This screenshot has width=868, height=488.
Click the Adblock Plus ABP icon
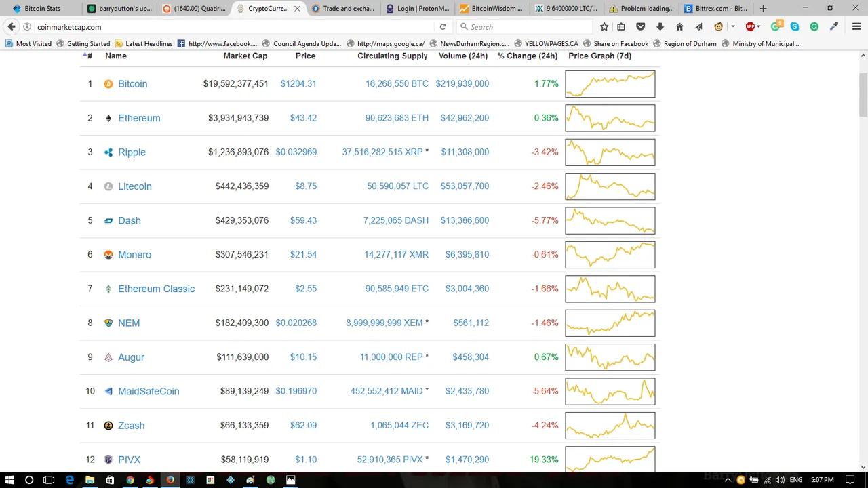click(750, 27)
